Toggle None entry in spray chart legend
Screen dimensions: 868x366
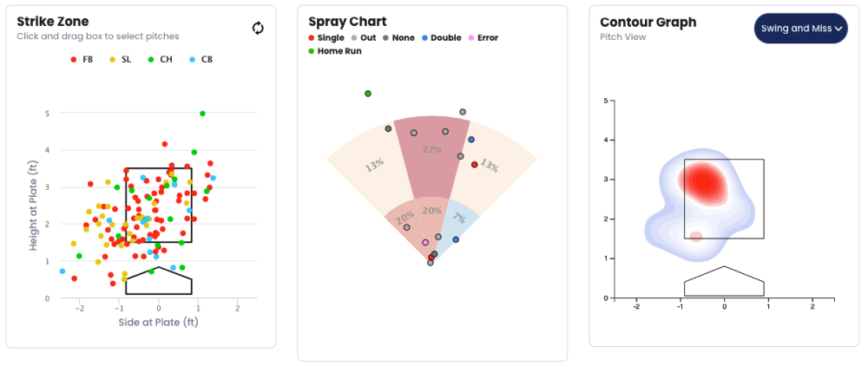pyautogui.click(x=398, y=38)
